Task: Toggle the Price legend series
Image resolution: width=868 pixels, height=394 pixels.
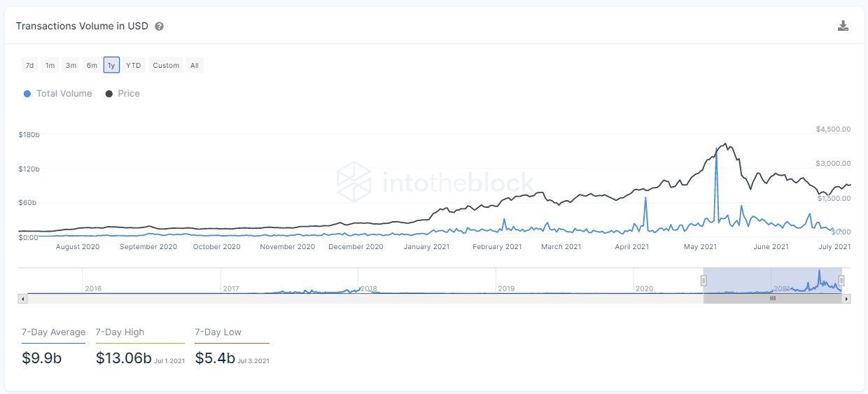Action: (122, 94)
